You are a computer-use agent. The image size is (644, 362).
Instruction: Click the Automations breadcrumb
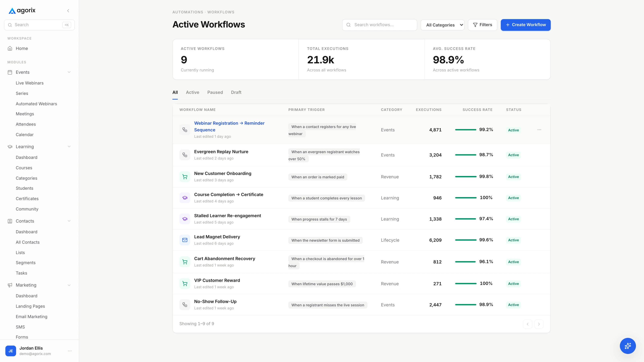[x=188, y=12]
